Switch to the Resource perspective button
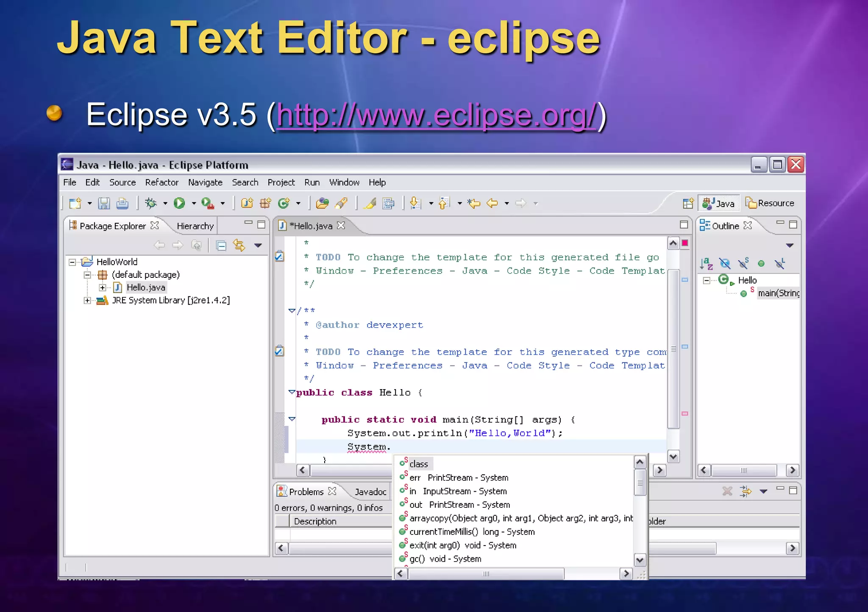868x612 pixels. coord(770,203)
